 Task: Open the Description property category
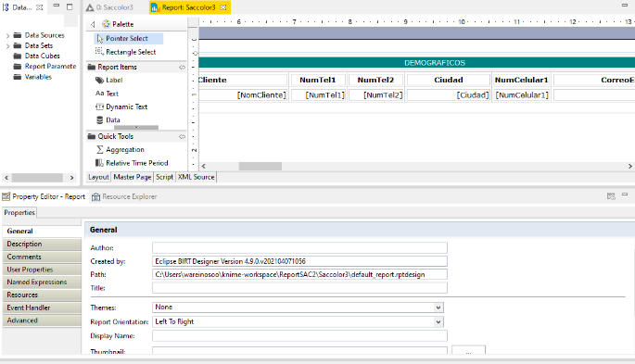coord(42,244)
